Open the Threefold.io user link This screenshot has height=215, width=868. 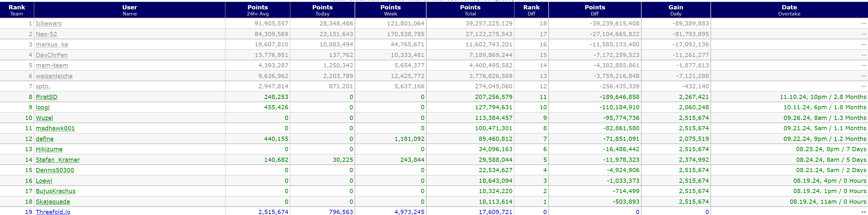53,212
